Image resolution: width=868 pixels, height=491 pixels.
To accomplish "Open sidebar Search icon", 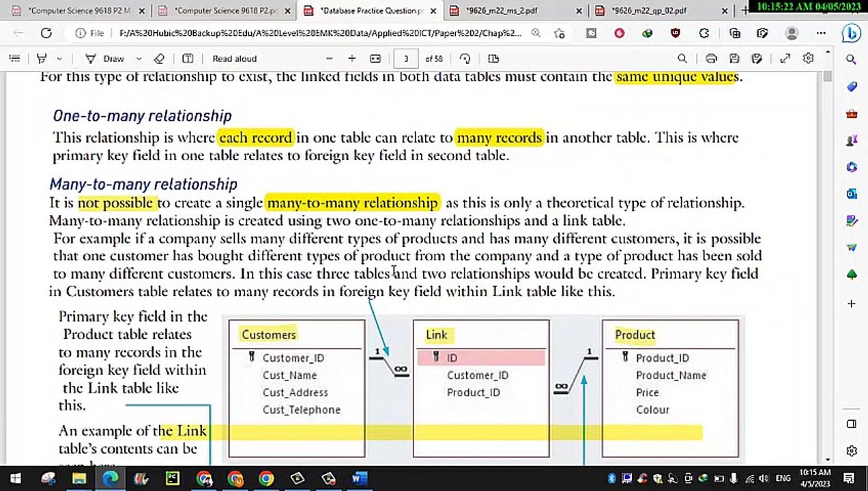I will click(851, 60).
